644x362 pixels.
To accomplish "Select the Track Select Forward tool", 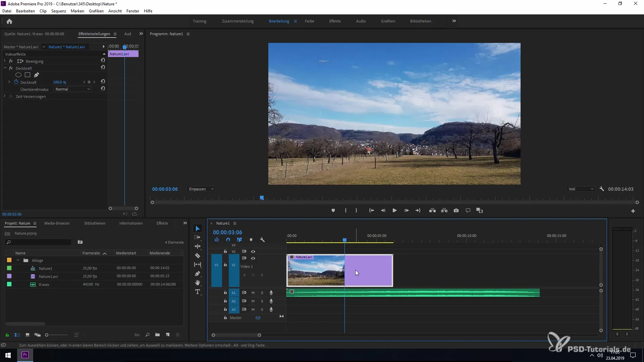I will pyautogui.click(x=198, y=237).
